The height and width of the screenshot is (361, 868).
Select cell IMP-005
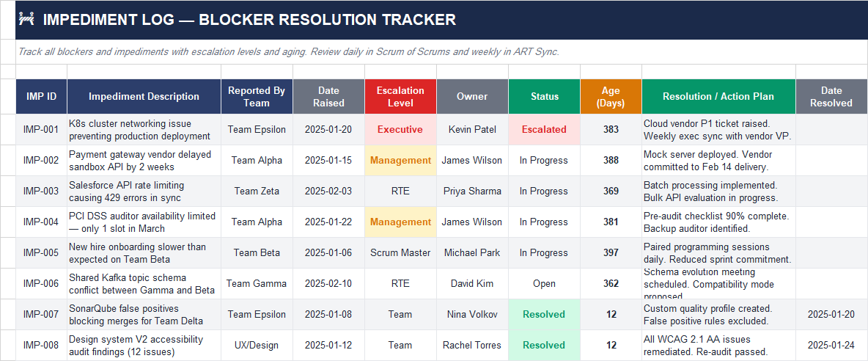(42, 253)
